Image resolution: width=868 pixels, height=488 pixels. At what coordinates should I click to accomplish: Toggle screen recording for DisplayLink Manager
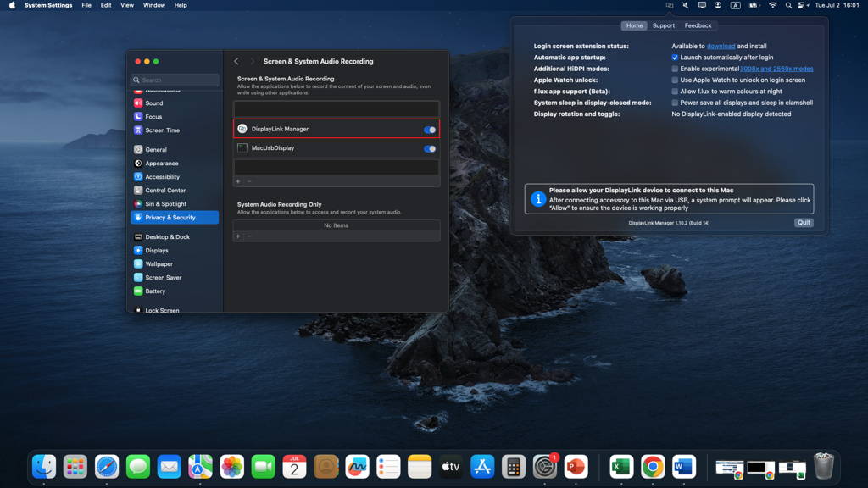point(430,130)
